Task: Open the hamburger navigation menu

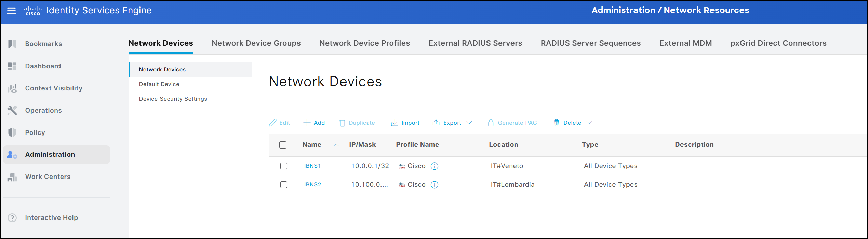Action: point(12,11)
